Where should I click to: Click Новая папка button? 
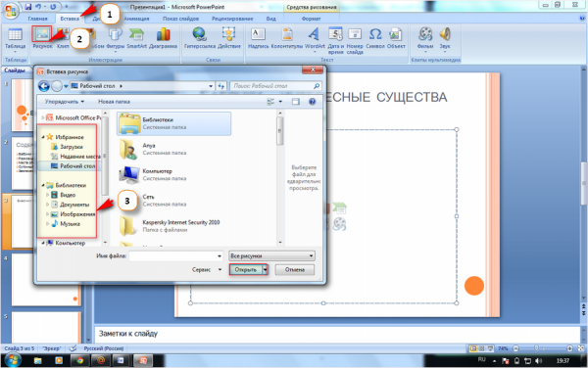(114, 102)
